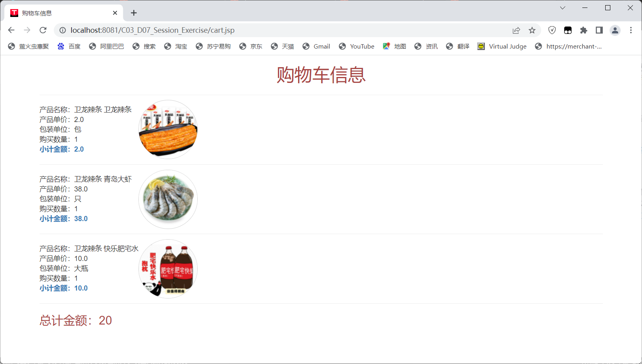Click 购买数量: 1 under 青岛大虾

click(59, 208)
